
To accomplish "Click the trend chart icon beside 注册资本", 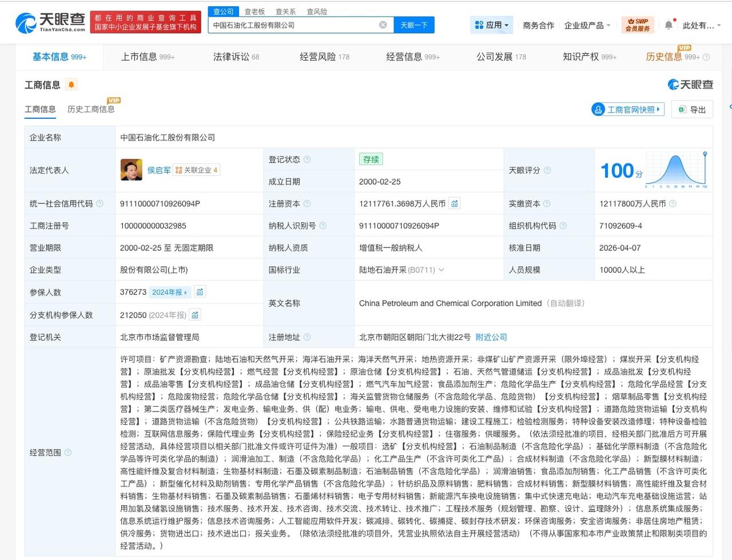I will [454, 203].
